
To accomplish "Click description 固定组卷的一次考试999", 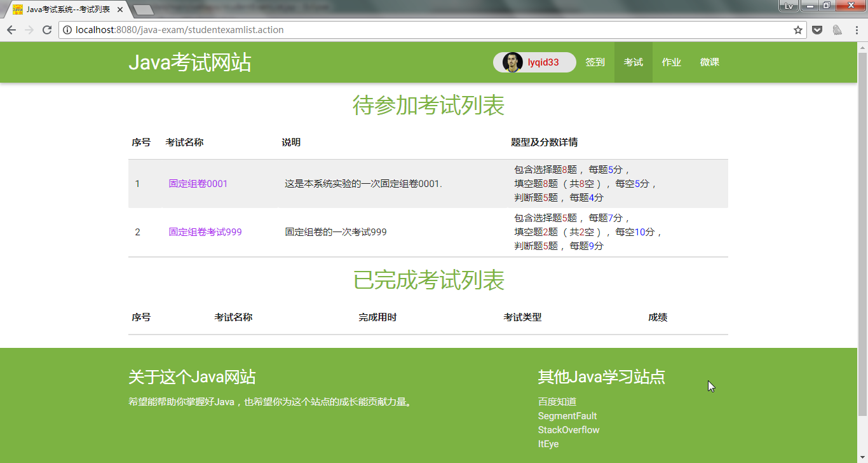I will pos(336,232).
